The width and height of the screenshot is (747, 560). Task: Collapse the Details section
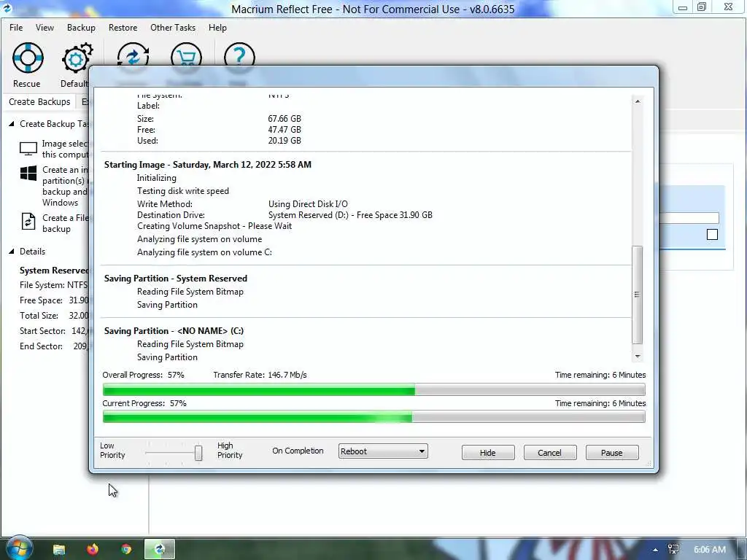pos(12,252)
